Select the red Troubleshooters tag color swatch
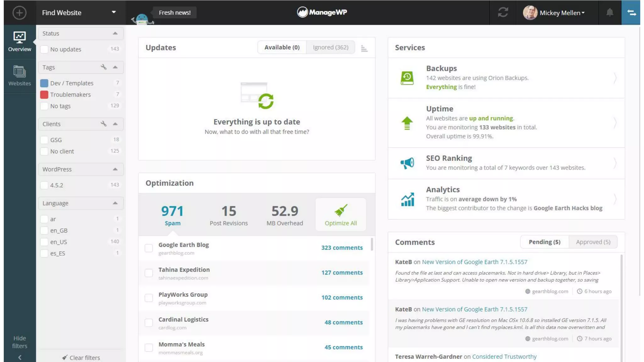 pyautogui.click(x=44, y=95)
